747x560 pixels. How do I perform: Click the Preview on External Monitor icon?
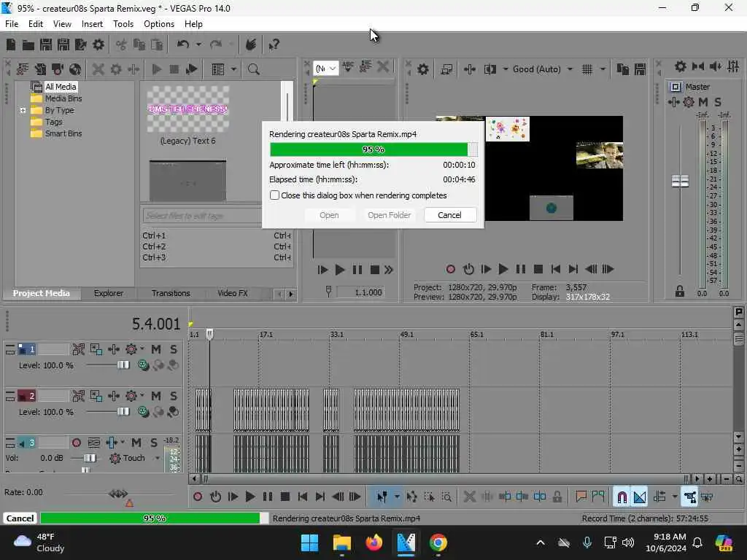446,69
